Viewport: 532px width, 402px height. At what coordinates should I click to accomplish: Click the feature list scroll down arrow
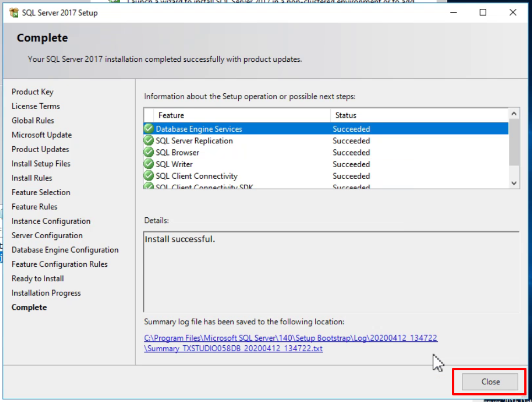coord(514,183)
